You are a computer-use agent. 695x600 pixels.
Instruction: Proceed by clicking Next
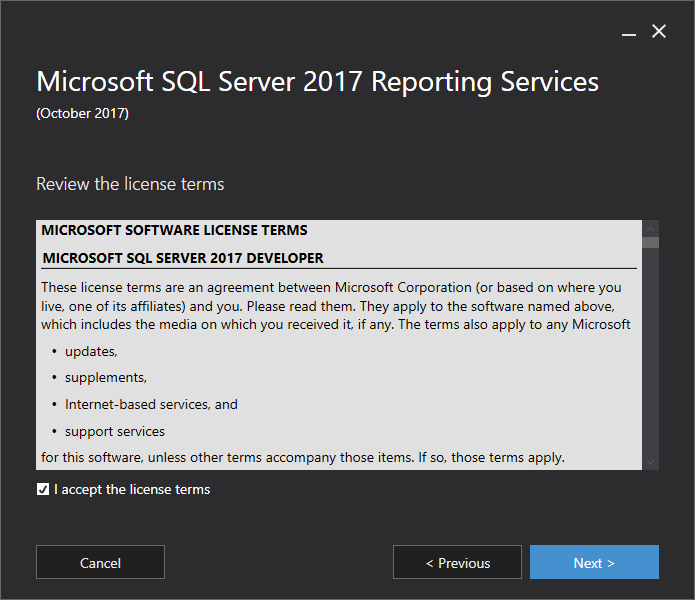(594, 562)
